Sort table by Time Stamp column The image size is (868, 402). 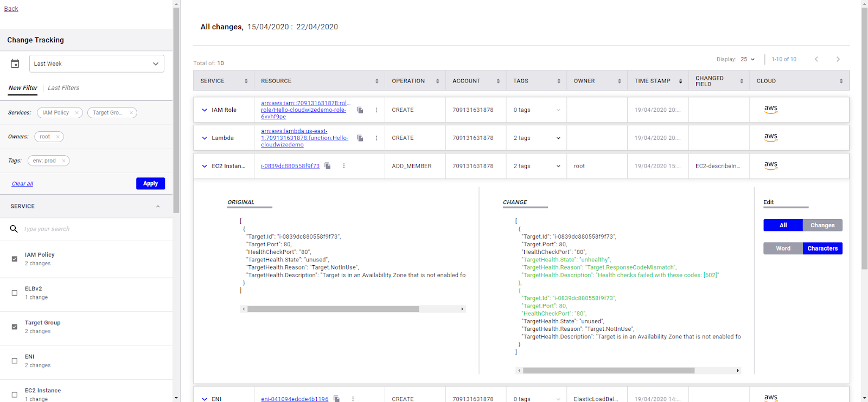point(680,81)
